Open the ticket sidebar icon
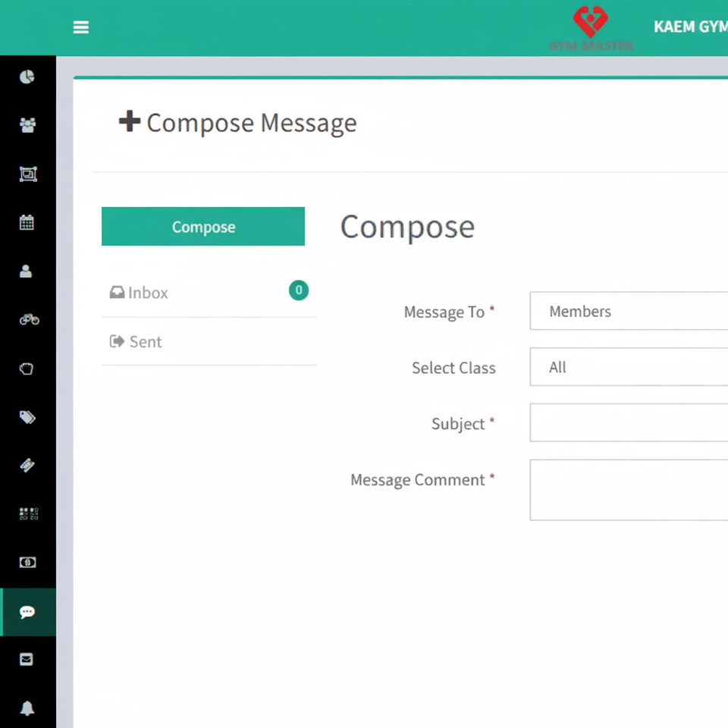Image resolution: width=728 pixels, height=728 pixels. pyautogui.click(x=27, y=465)
